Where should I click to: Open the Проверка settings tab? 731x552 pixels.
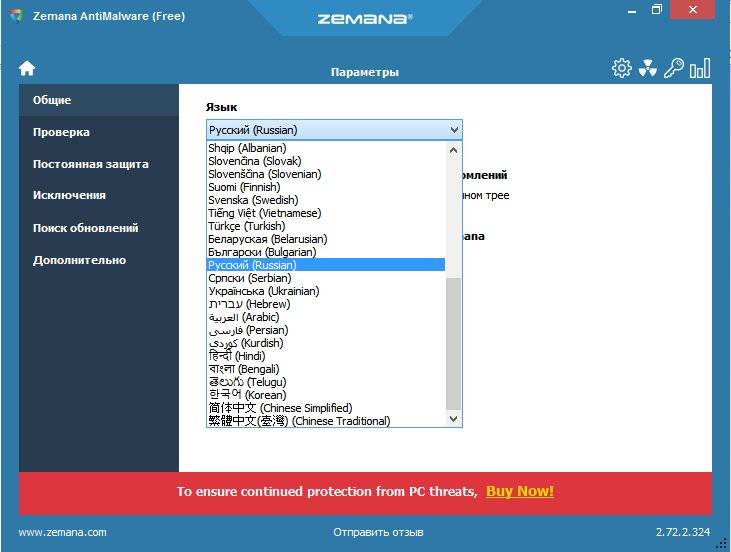click(99, 132)
